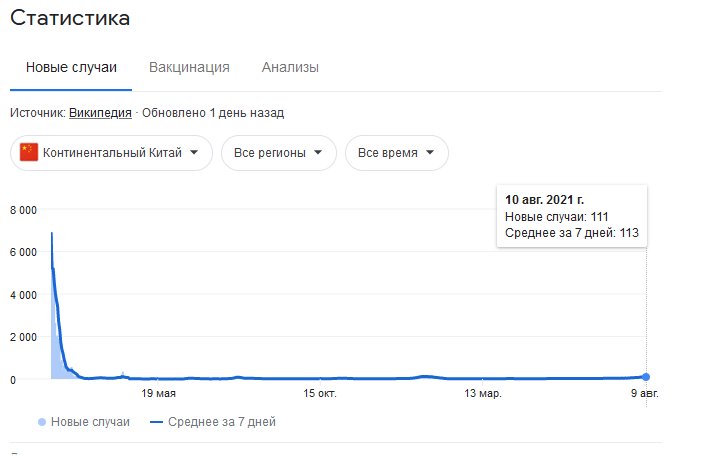Click the Среднее за 7 дней legend line
The height and width of the screenshot is (455, 701).
156,422
